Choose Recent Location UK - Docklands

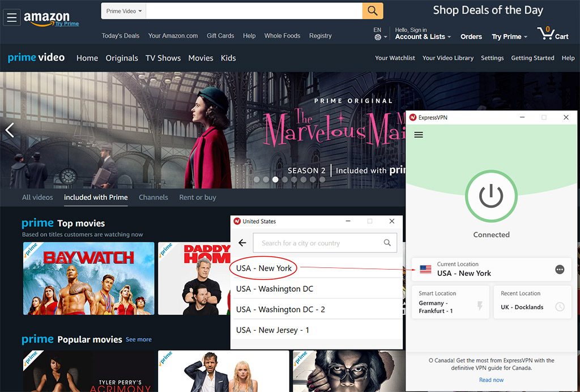(532, 302)
